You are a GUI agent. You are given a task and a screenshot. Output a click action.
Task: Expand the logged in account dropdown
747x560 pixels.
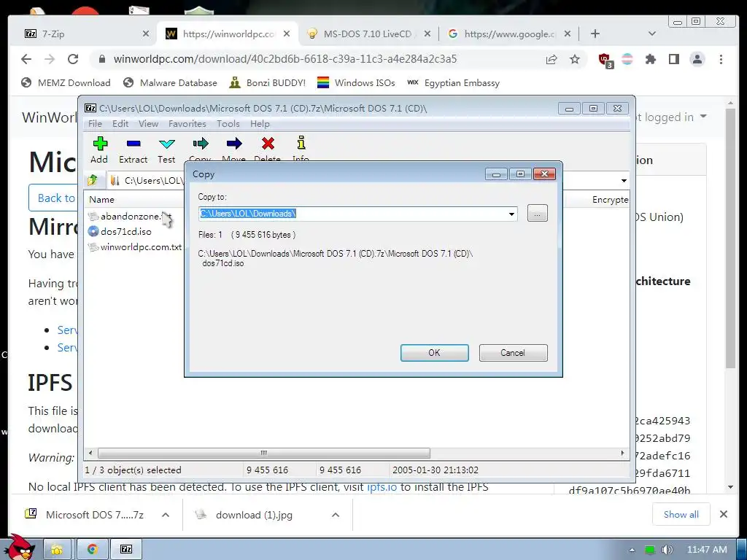coord(703,117)
